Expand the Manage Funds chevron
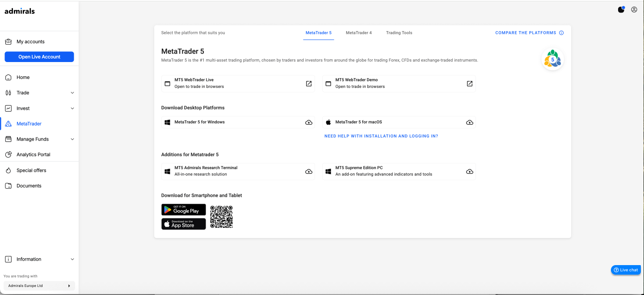 72,139
